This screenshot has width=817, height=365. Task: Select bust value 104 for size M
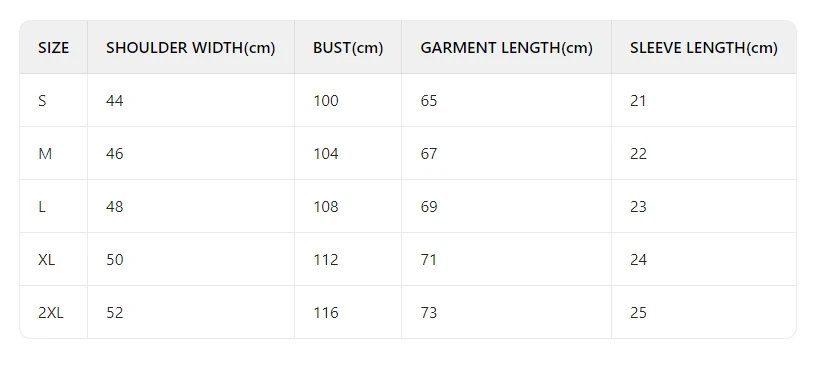point(326,154)
